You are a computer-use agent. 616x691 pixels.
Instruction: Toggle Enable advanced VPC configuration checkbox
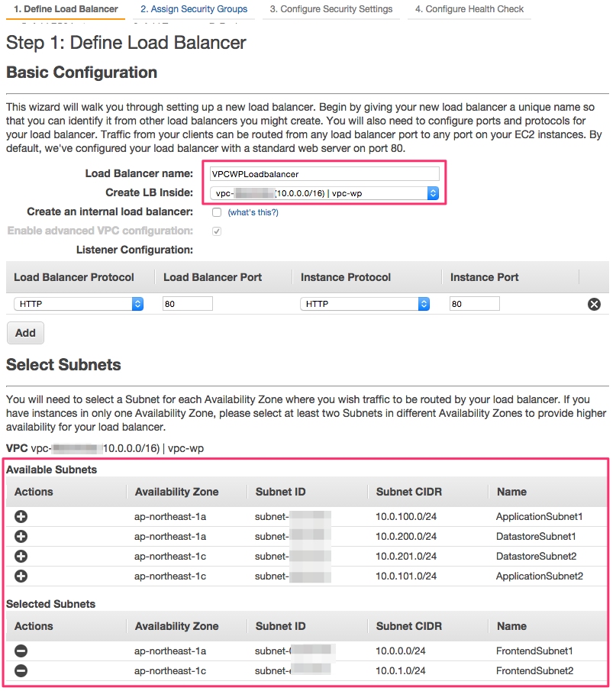(x=217, y=231)
